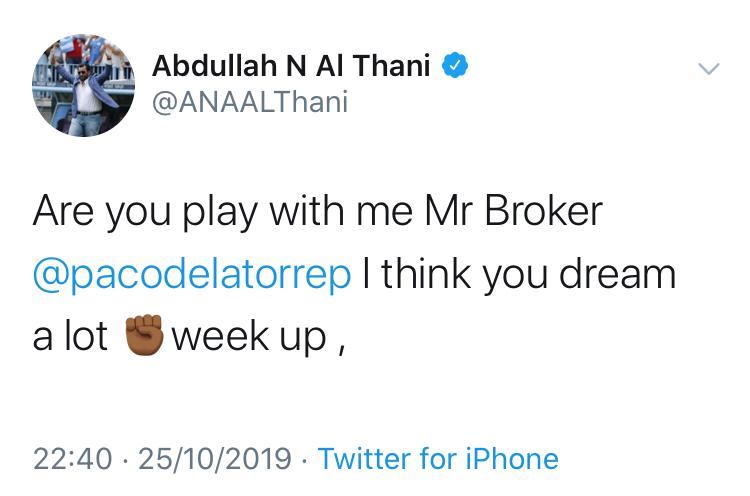This screenshot has width=750, height=496.
Task: Open the @pacodelatorrep mention
Action: [x=192, y=274]
